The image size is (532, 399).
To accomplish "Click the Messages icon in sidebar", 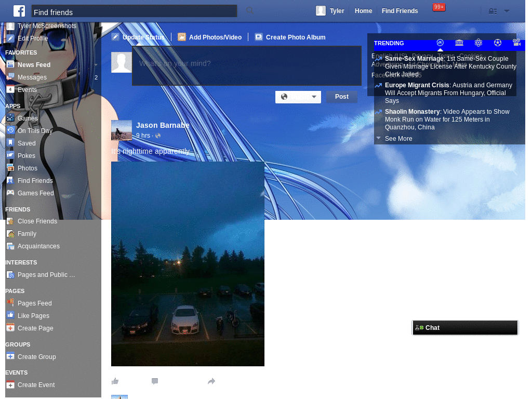I will (x=10, y=77).
